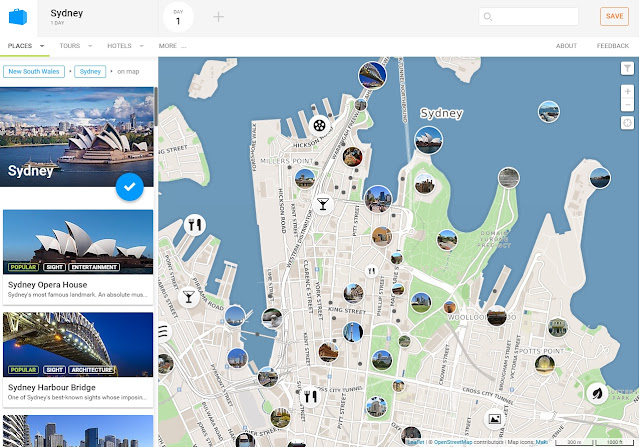Click the Harbour Bridge ARCHITECTURE tag
640x447 pixels.
click(92, 370)
